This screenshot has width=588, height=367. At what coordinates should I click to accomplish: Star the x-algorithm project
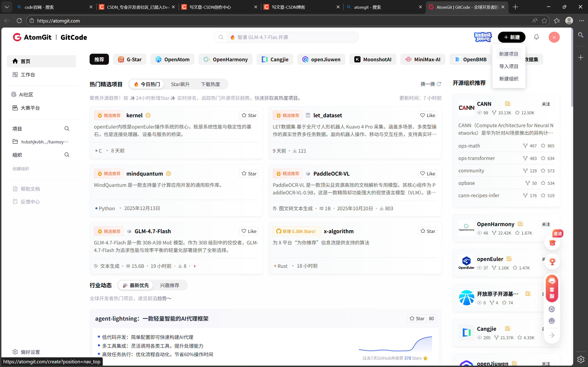tap(428, 231)
